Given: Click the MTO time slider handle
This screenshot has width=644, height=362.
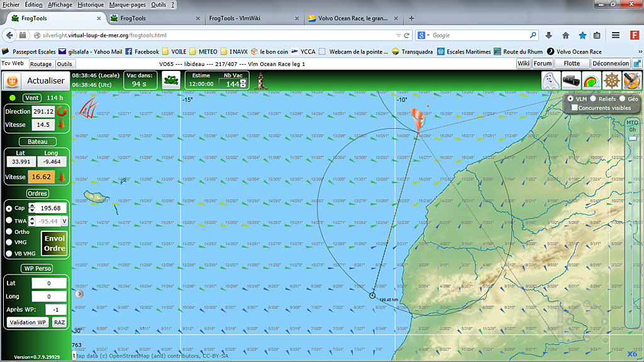Looking at the screenshot, I should tap(633, 138).
